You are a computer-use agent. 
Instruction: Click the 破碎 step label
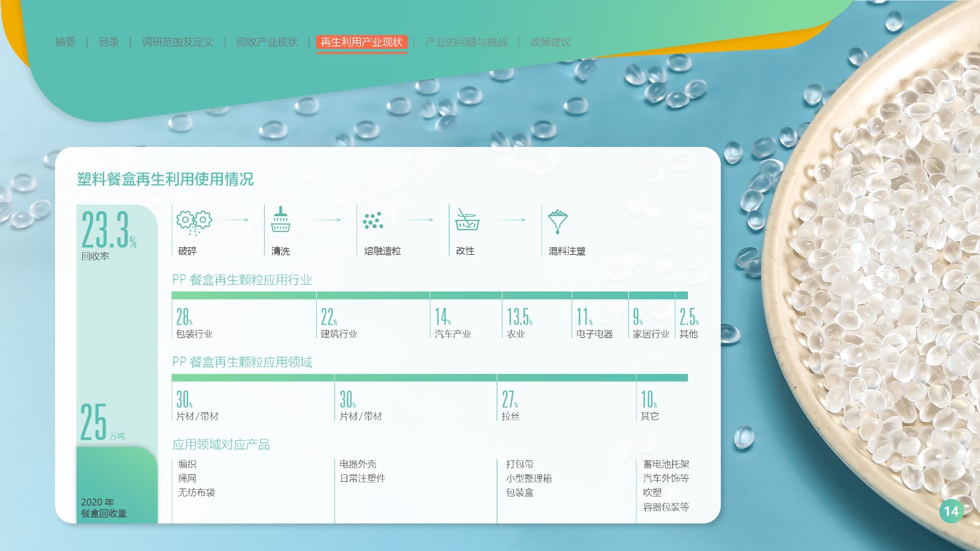[x=187, y=251]
